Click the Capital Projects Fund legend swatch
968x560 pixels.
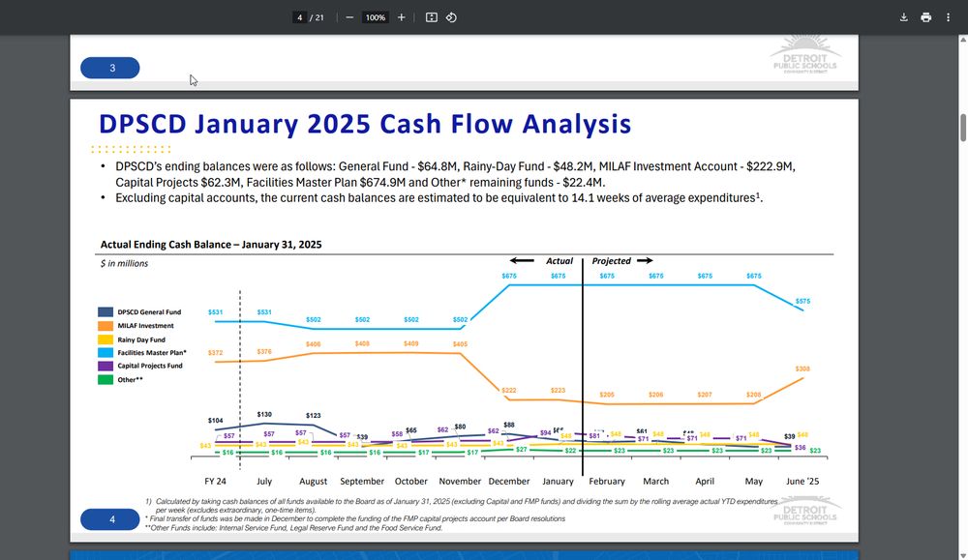(x=106, y=366)
